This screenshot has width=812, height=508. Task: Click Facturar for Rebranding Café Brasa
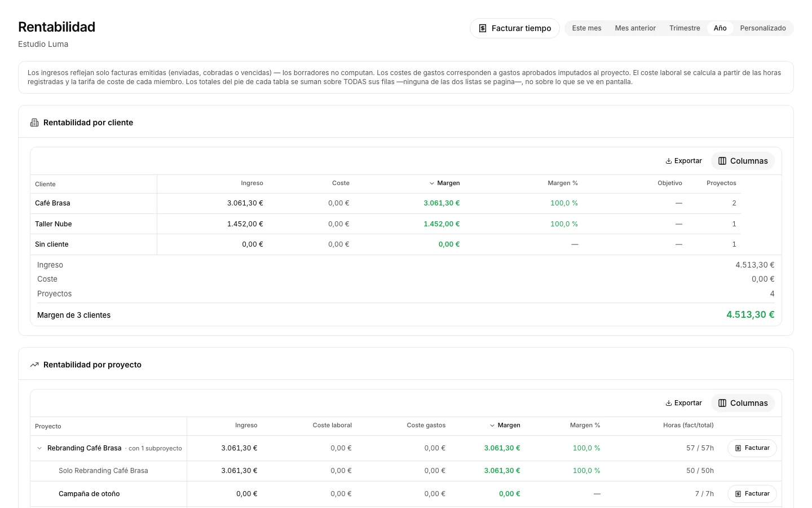(752, 448)
